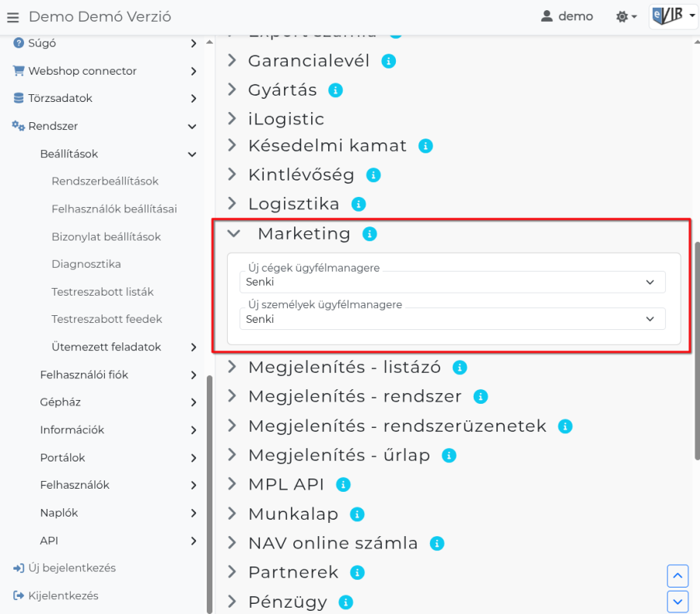
Task: Click the eVIR logo in top right
Action: [669, 16]
